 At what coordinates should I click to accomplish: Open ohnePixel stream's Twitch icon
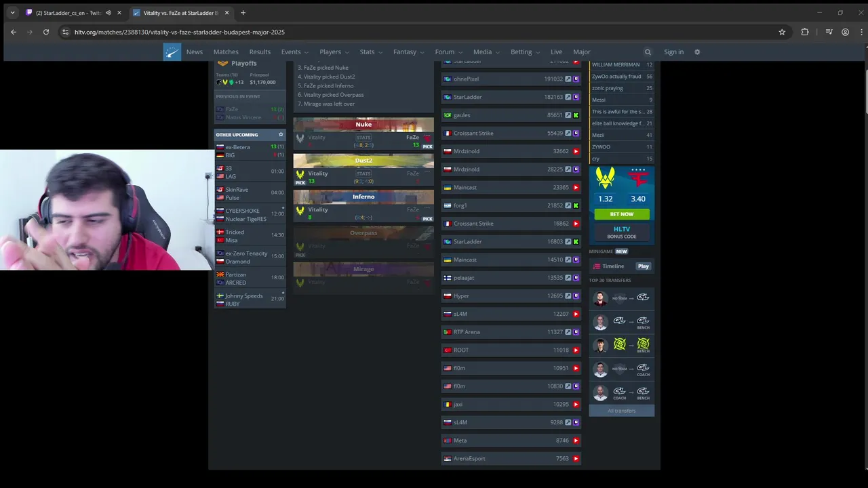576,79
